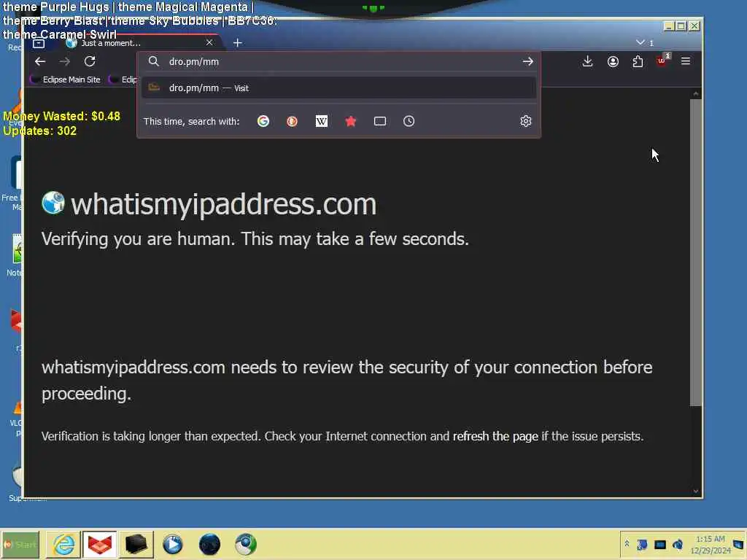Search in history using the clock icon
This screenshot has width=747, height=560.
pos(409,122)
